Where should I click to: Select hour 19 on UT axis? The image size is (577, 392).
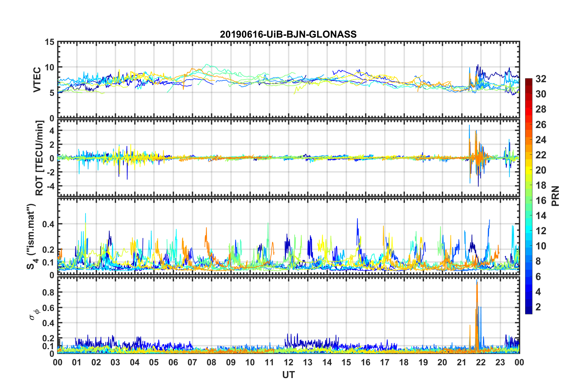[x=423, y=362]
